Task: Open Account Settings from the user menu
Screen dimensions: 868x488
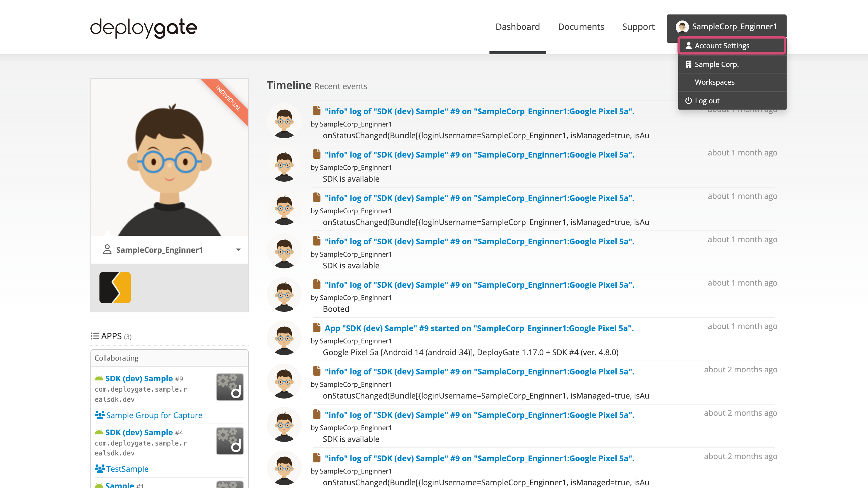Action: pos(722,45)
